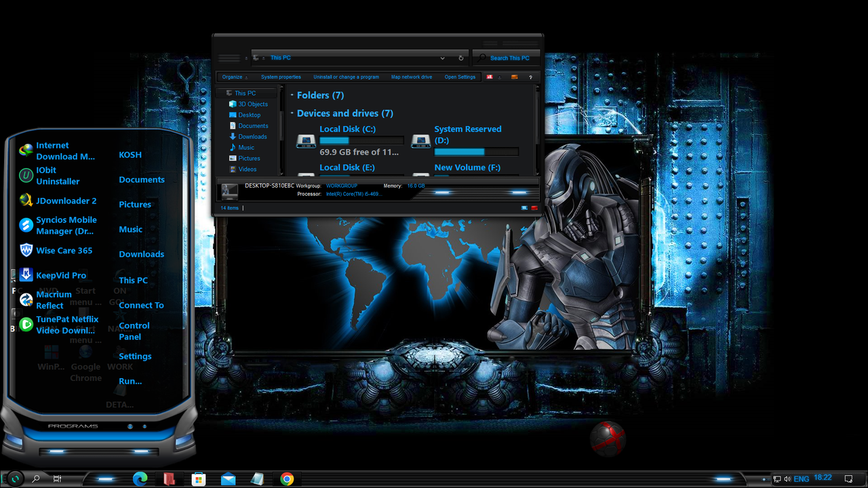This screenshot has width=868, height=488.
Task: Open Explorer help question mark
Action: (x=530, y=77)
